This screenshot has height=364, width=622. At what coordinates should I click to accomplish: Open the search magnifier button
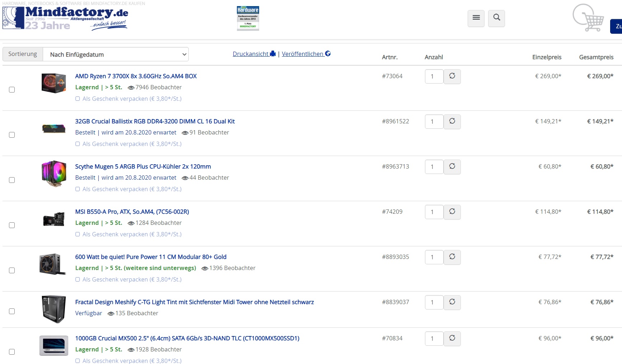pos(496,18)
